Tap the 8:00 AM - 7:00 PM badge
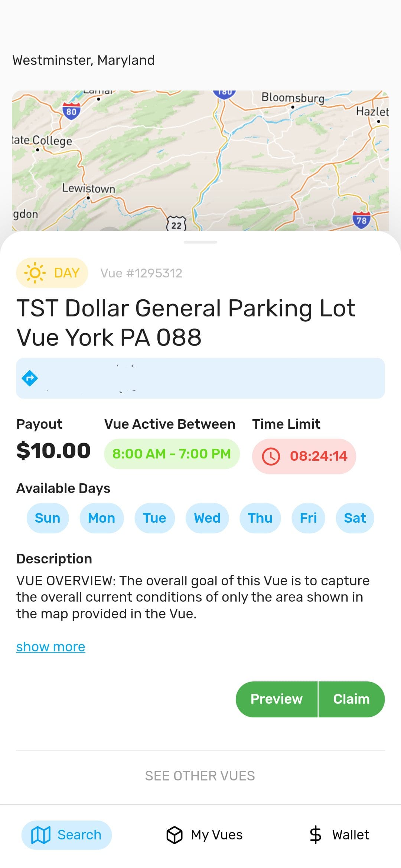This screenshot has height=868, width=401. point(172,454)
